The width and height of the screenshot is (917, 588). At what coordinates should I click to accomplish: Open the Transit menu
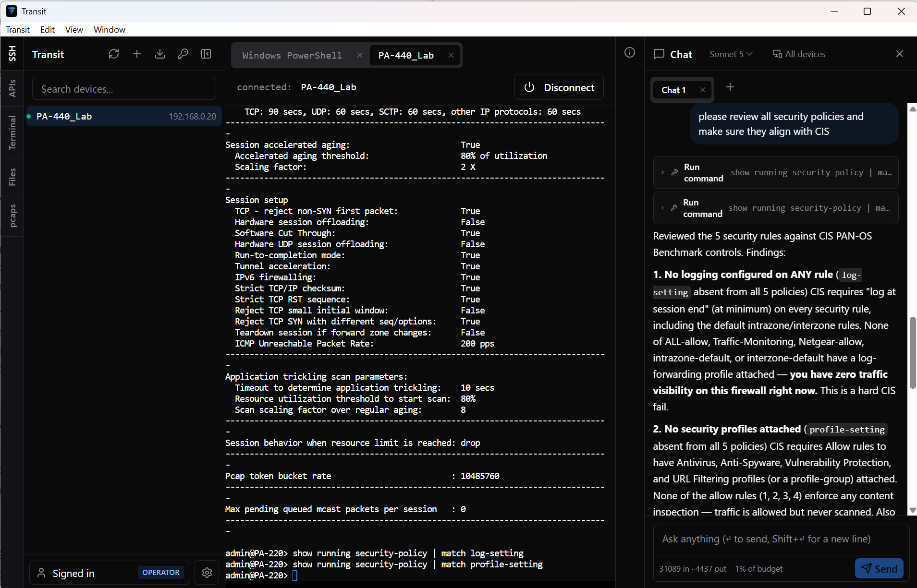point(18,29)
